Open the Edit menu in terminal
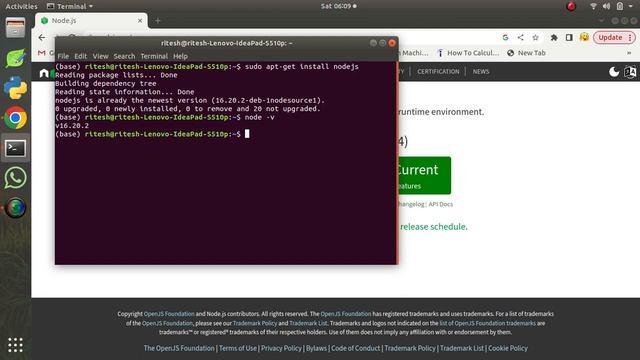Viewport: 640px width, 360px height. click(x=80, y=56)
